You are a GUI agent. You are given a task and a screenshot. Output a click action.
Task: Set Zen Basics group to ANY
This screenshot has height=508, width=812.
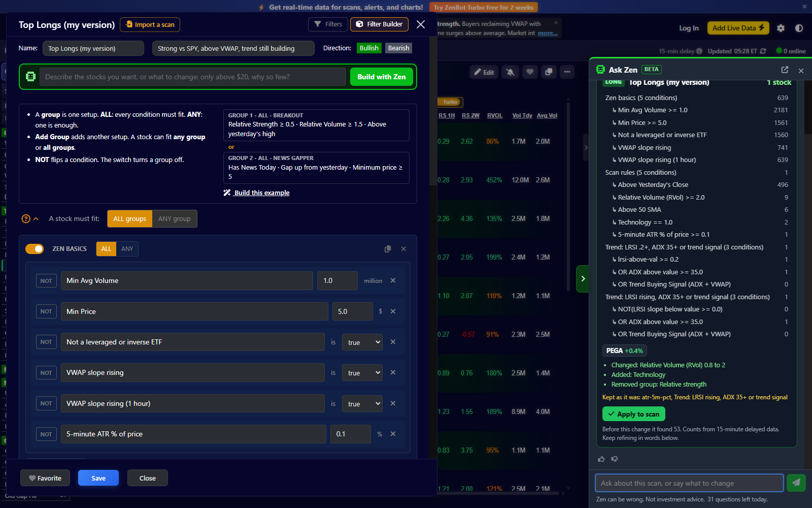click(x=127, y=249)
